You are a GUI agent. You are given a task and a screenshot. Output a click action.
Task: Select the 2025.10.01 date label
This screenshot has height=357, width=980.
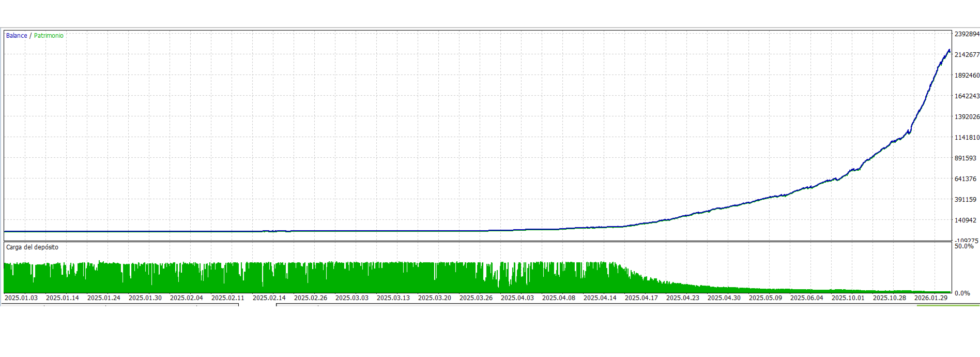point(848,298)
